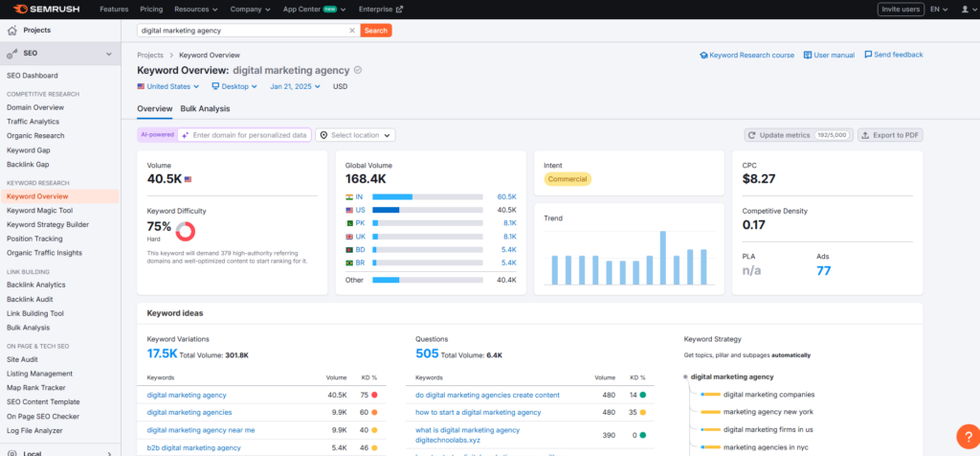Click the green KD dot for do digital marketing agencies

coord(642,396)
